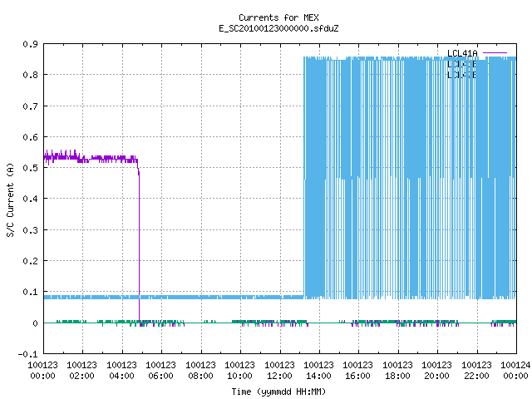
Task: Click the 'S/C Current (A)' y-axis label
Action: [10, 200]
